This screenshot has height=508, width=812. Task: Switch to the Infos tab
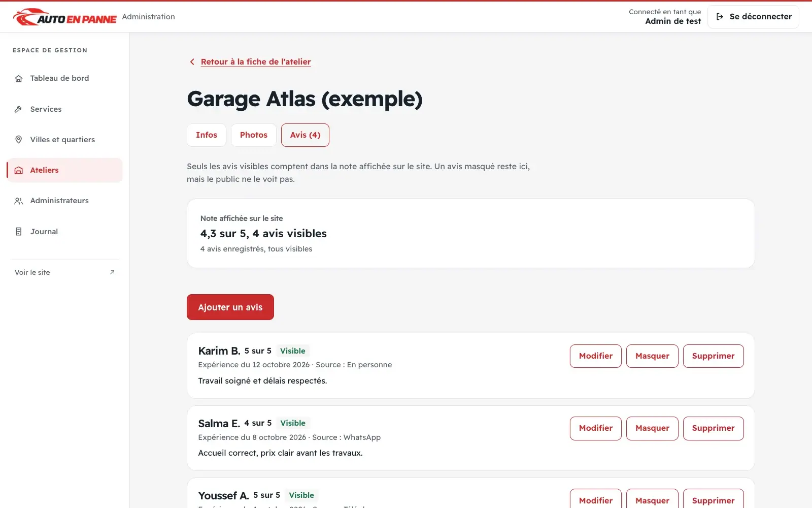click(207, 135)
